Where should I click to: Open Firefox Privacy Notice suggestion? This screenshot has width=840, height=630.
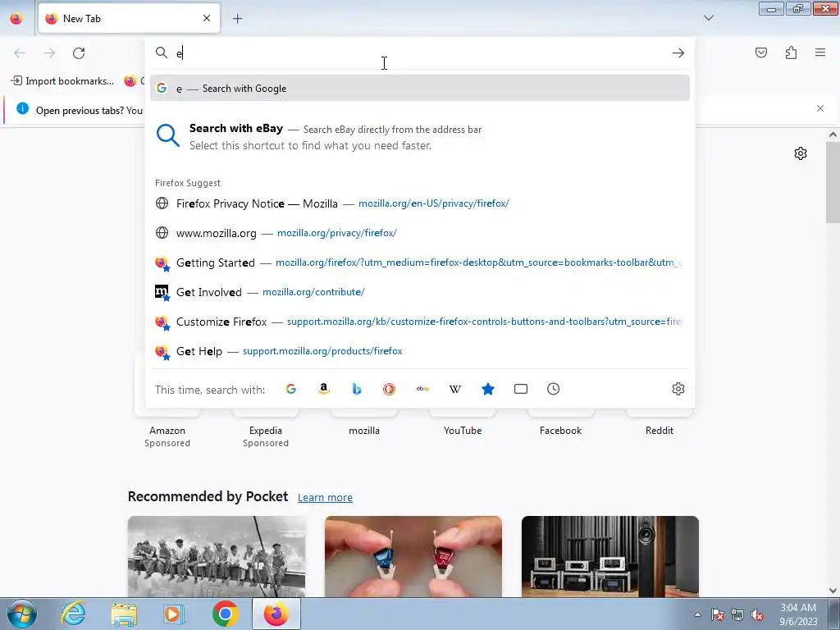tap(420, 203)
